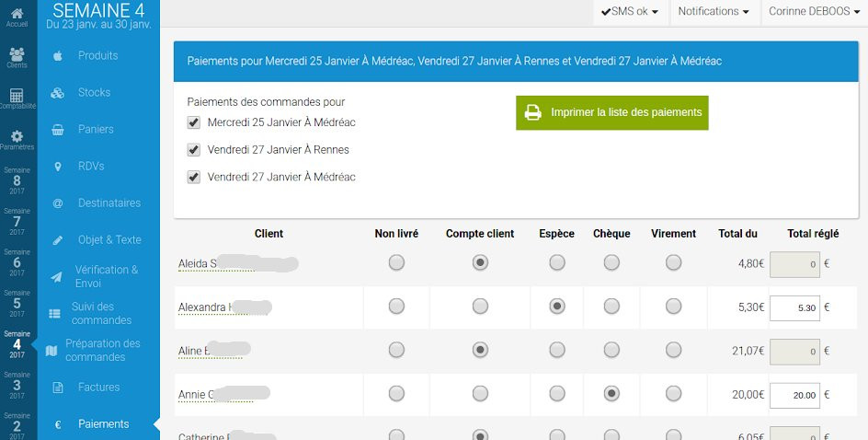Screen dimensions: 868x440
Task: Click the Produits apple icon
Action: [57, 55]
